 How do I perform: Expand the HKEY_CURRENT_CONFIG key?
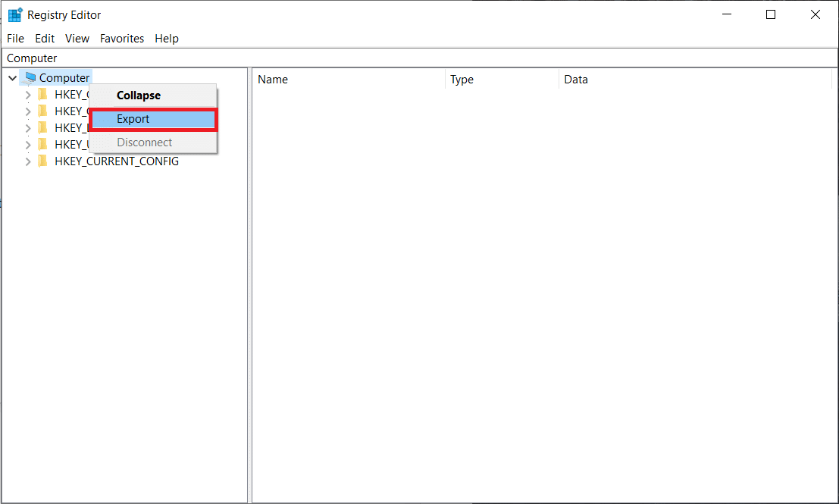(x=28, y=161)
